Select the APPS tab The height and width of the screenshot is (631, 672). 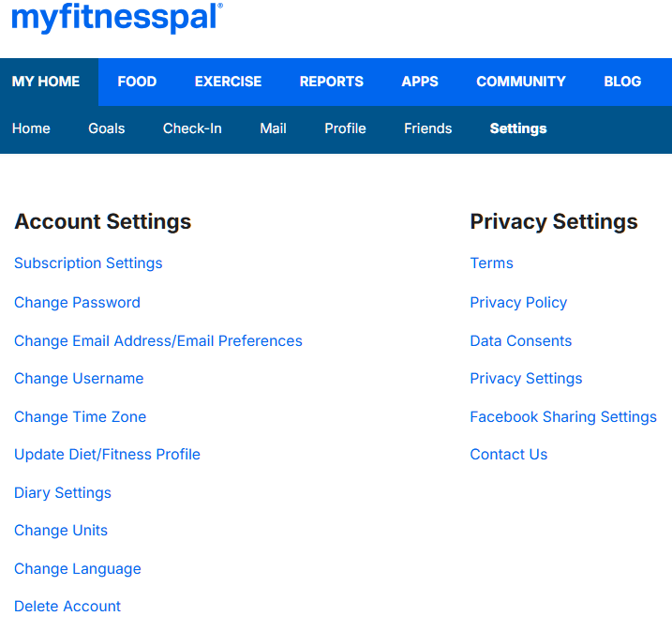(420, 82)
